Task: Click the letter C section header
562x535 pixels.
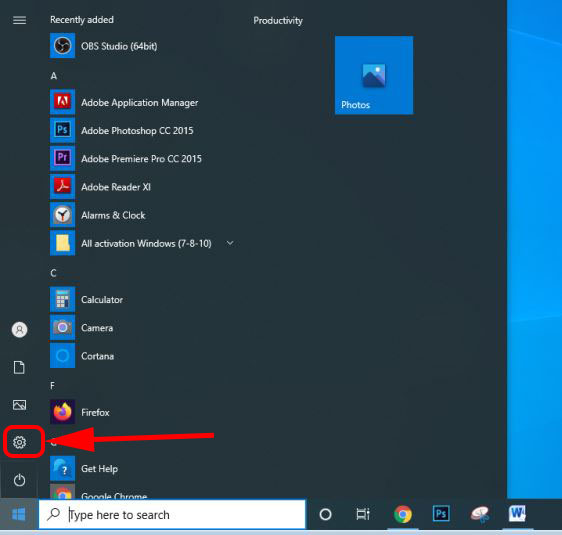Action: (x=53, y=273)
